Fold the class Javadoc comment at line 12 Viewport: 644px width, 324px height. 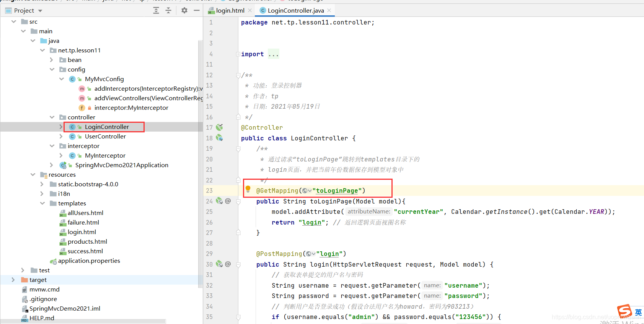pos(238,75)
